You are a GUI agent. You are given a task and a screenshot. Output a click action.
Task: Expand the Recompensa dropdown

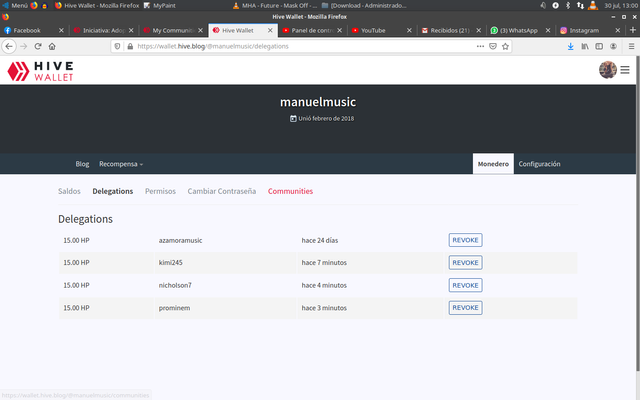coord(121,164)
